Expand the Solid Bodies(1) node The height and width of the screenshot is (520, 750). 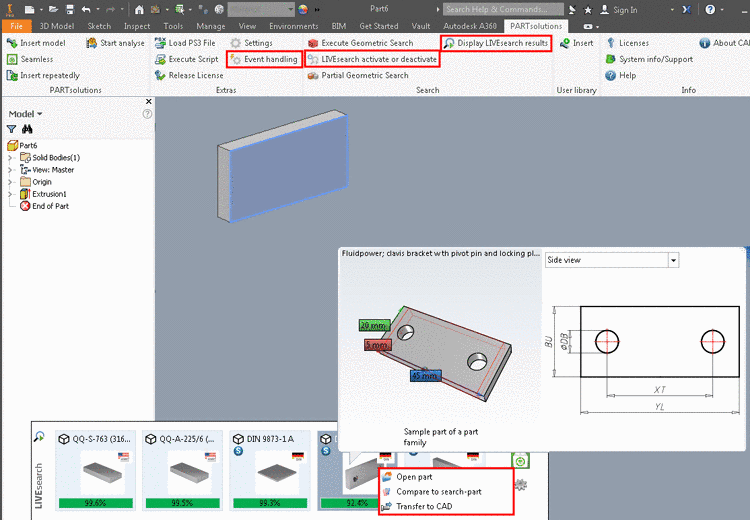tap(10, 158)
